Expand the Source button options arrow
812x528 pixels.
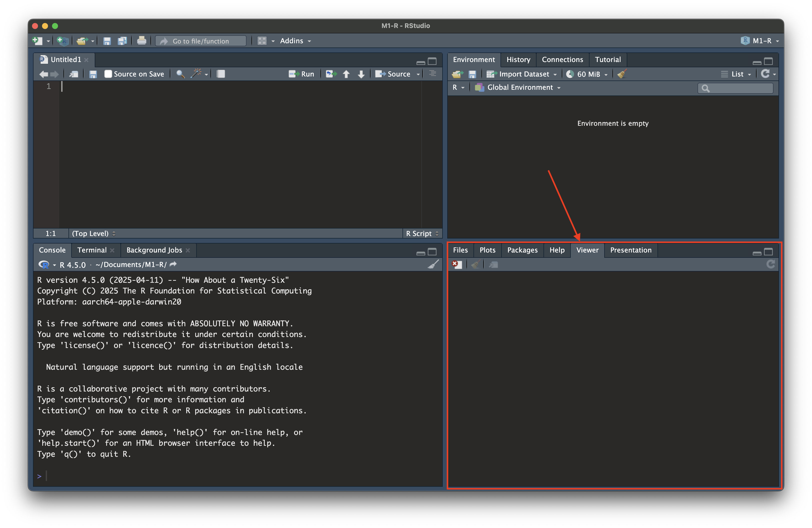point(418,74)
